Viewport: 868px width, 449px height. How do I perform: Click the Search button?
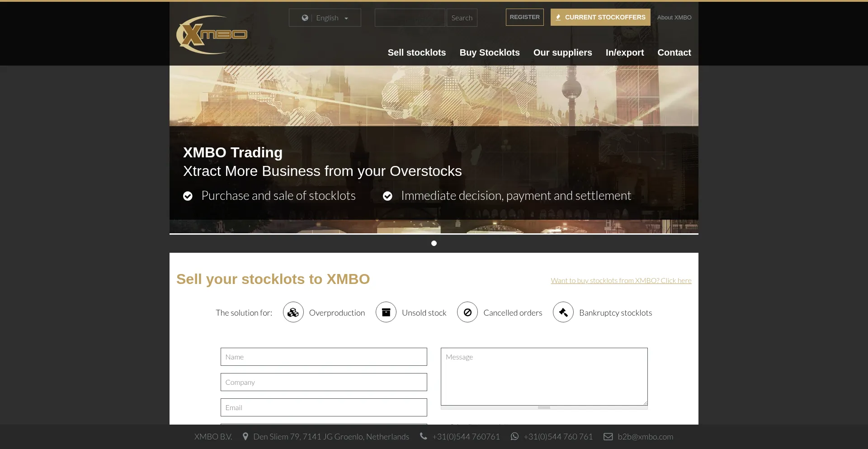[462, 18]
